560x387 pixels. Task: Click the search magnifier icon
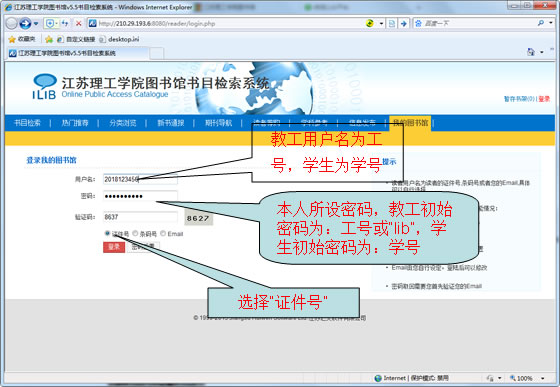click(x=541, y=23)
